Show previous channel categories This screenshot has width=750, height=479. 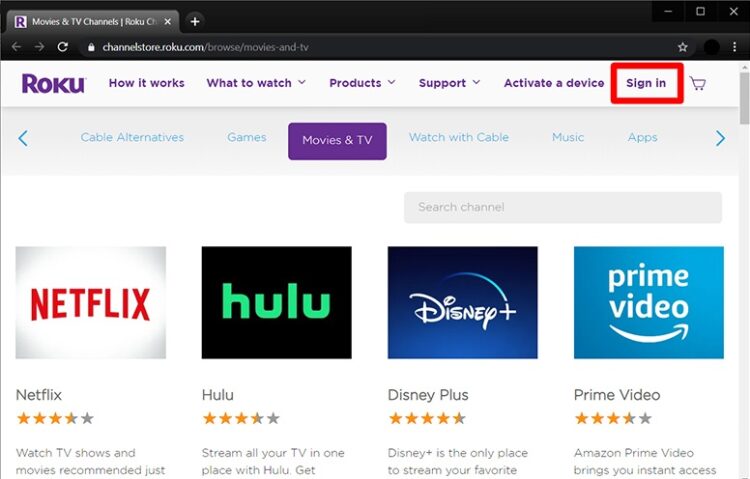[23, 138]
